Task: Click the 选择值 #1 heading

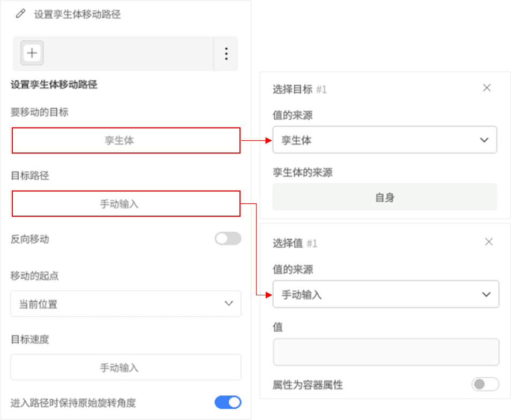Action: click(x=295, y=243)
